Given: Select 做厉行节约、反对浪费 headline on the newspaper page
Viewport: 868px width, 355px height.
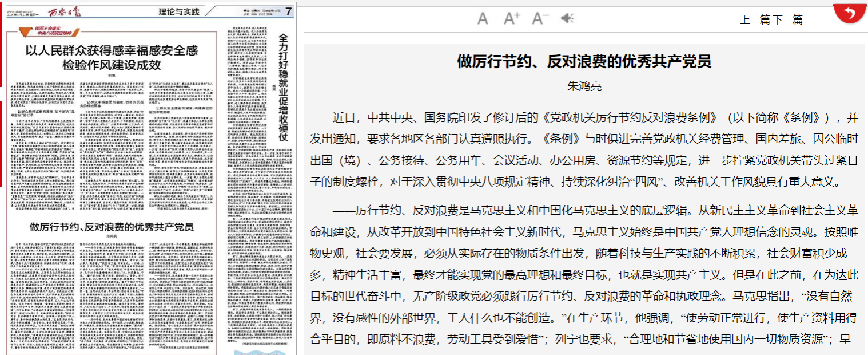Looking at the screenshot, I should coord(112,227).
